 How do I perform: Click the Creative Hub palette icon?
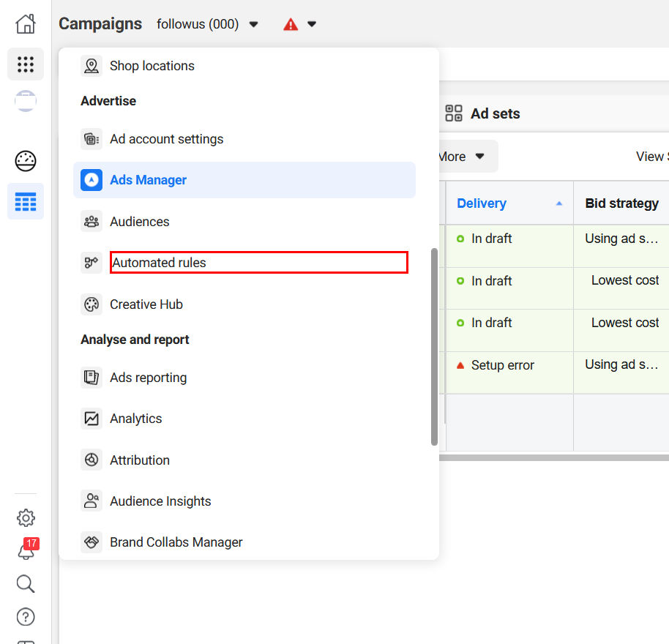click(x=91, y=304)
